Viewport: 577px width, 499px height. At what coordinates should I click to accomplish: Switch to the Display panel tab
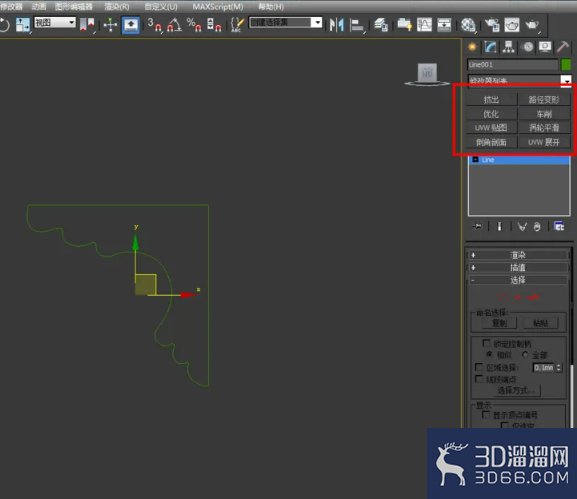coord(545,47)
